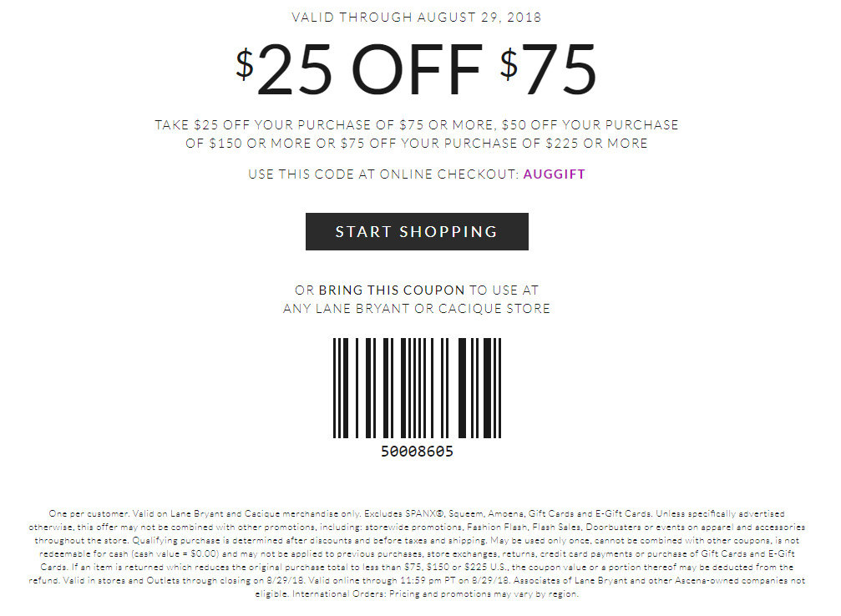Click the TAKE $25 OFF YOUR PURCHASE line

[x=417, y=125]
